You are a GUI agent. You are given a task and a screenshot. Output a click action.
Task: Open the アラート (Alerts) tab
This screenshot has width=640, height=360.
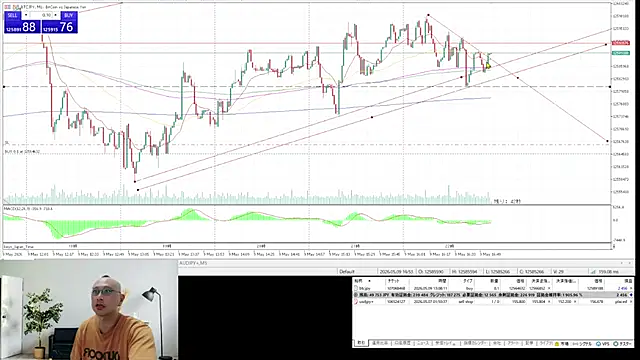tap(513, 343)
